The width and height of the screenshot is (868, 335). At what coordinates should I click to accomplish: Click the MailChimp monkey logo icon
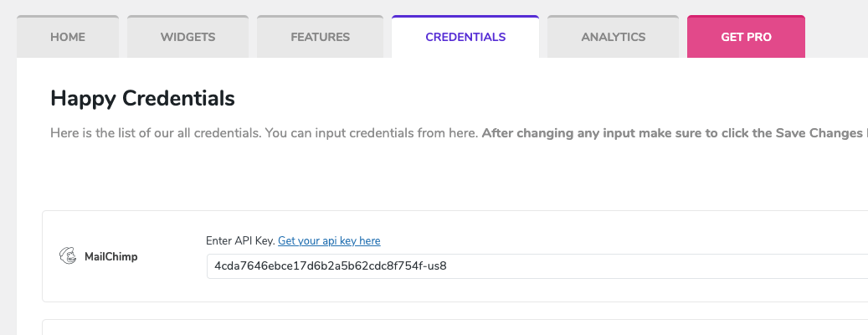point(68,255)
